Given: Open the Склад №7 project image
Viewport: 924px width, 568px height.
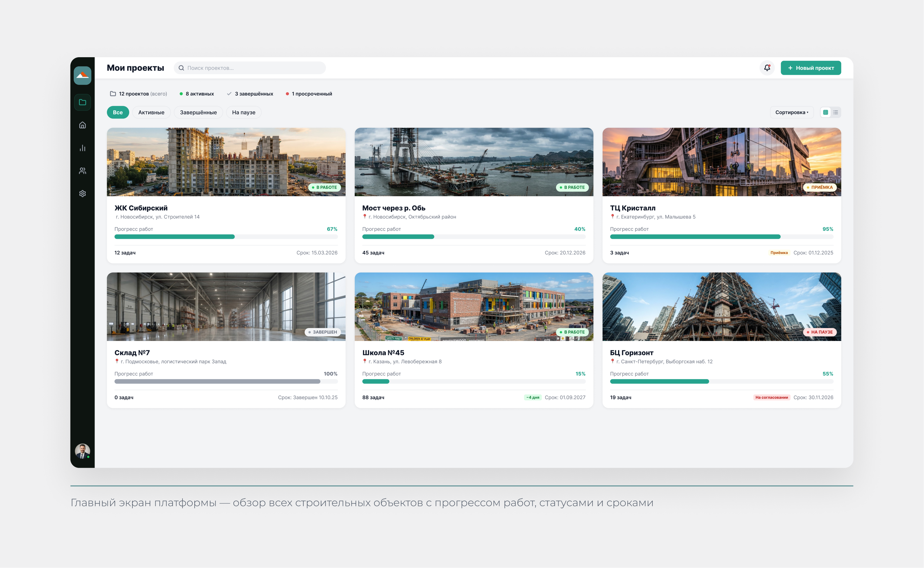Looking at the screenshot, I should click(x=226, y=307).
